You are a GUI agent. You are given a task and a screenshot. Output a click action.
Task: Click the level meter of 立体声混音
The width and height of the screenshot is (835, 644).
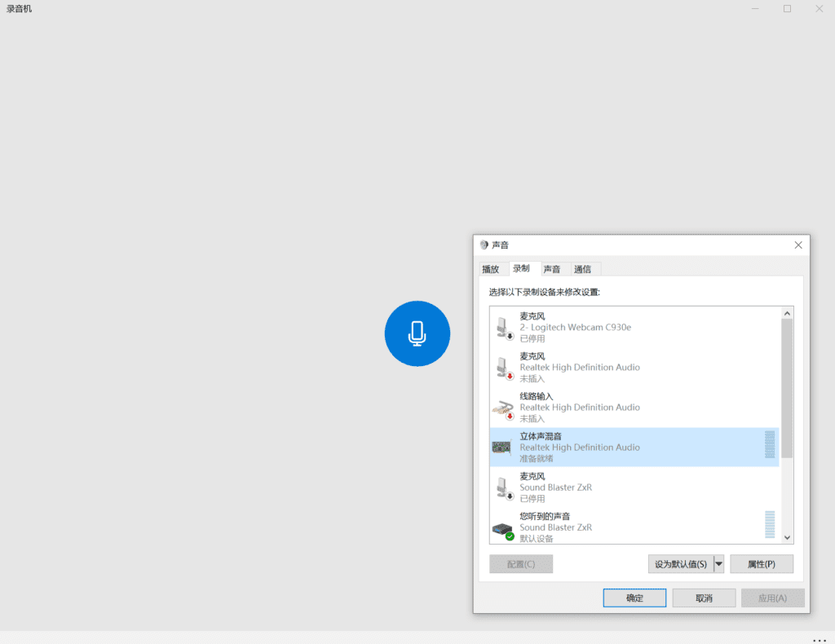coord(770,445)
